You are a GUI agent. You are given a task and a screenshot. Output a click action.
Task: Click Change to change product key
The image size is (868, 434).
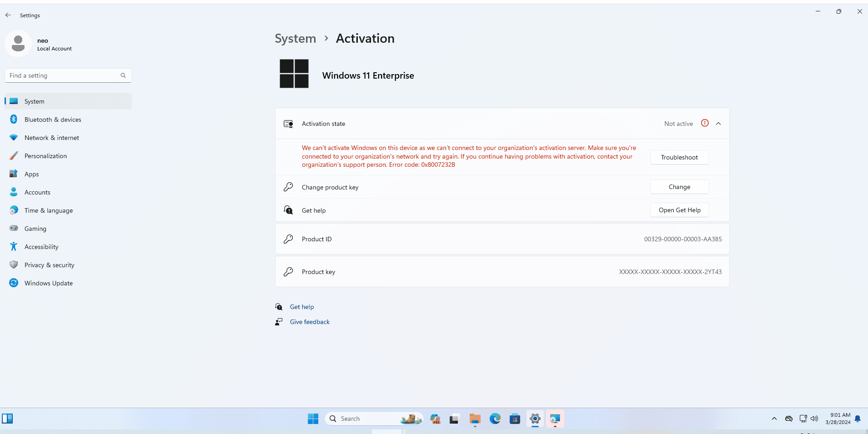pos(679,187)
